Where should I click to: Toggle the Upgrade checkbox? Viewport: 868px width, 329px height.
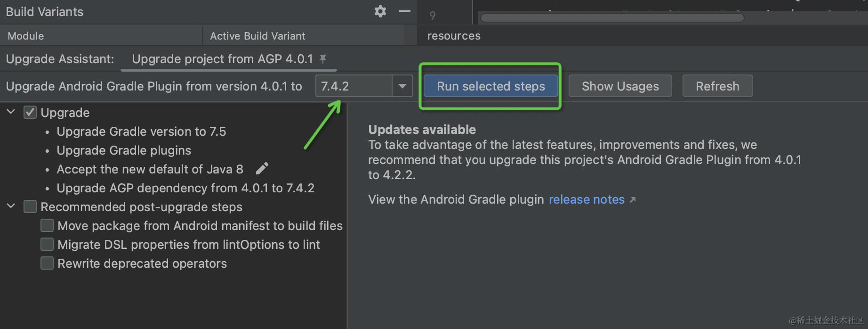coord(30,113)
